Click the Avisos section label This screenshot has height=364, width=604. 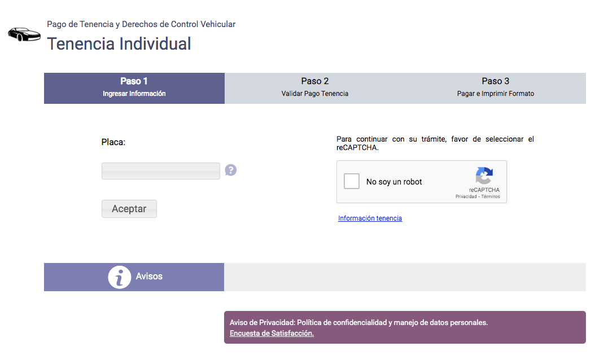point(149,277)
